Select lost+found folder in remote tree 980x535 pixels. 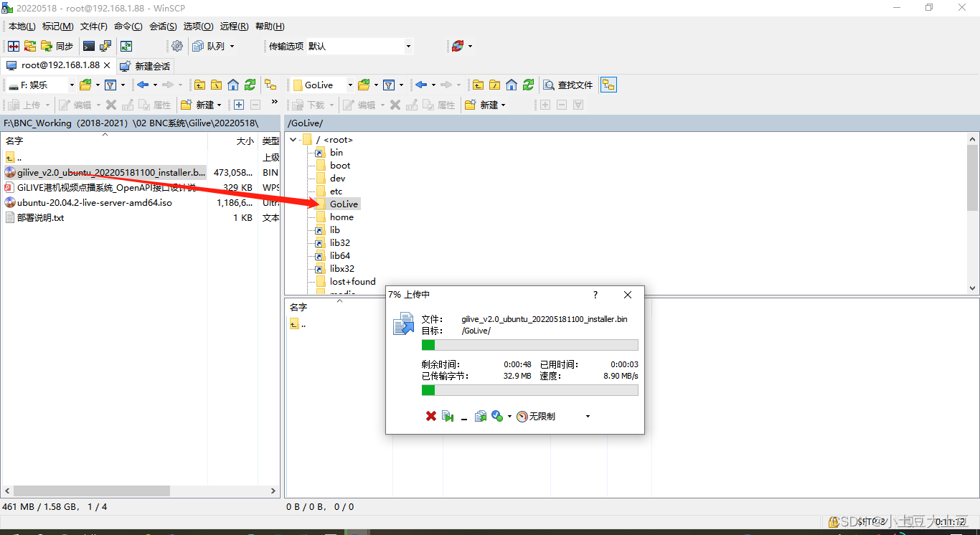(352, 282)
